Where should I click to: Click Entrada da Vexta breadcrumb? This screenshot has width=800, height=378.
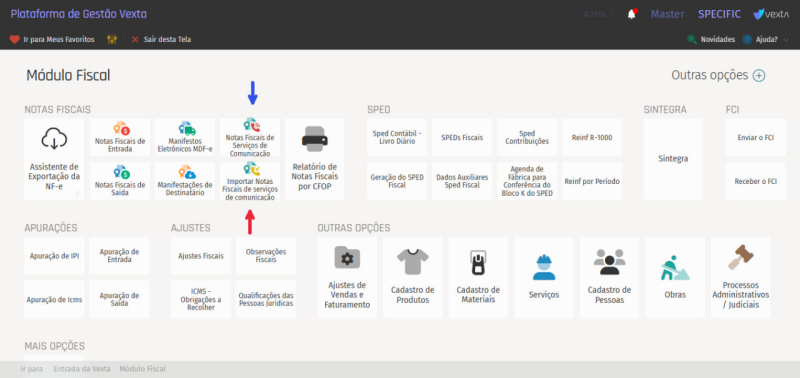pos(82,369)
